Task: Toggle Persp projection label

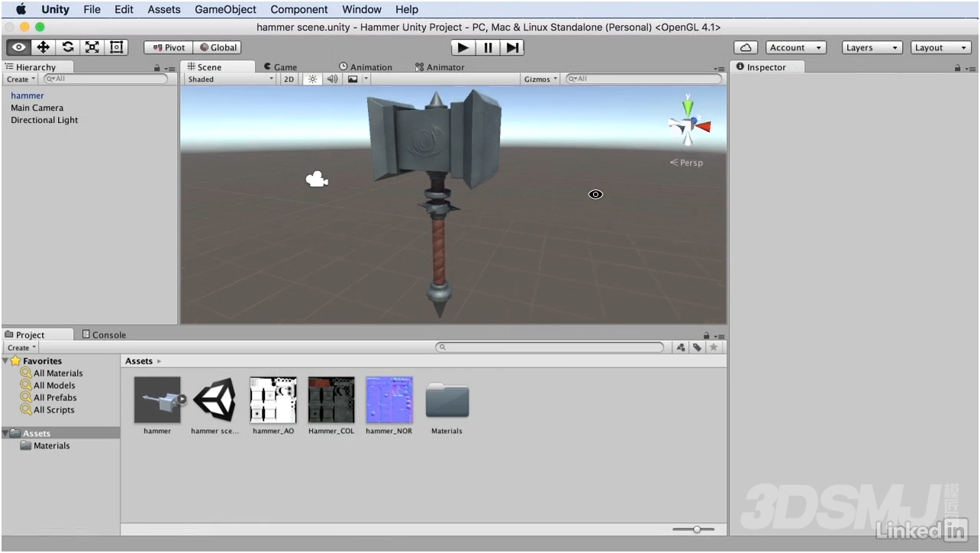Action: pyautogui.click(x=686, y=163)
